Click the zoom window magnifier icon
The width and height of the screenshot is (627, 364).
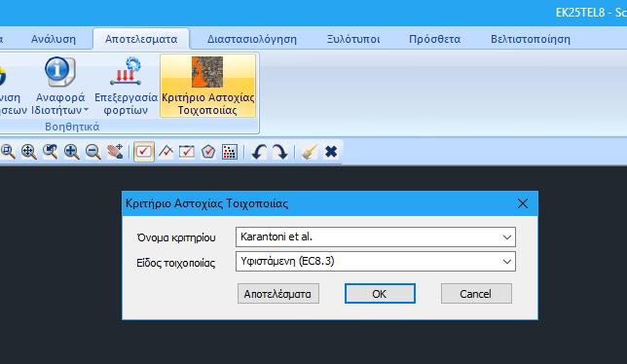(8, 152)
